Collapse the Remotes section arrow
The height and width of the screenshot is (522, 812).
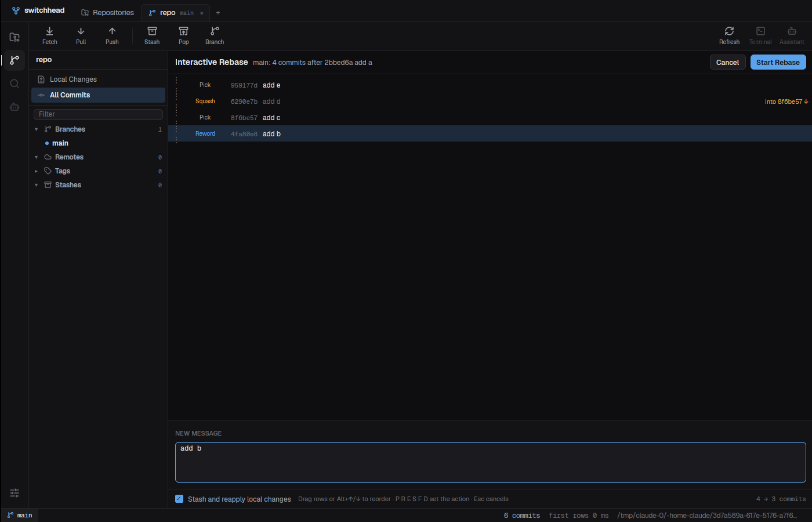point(36,157)
